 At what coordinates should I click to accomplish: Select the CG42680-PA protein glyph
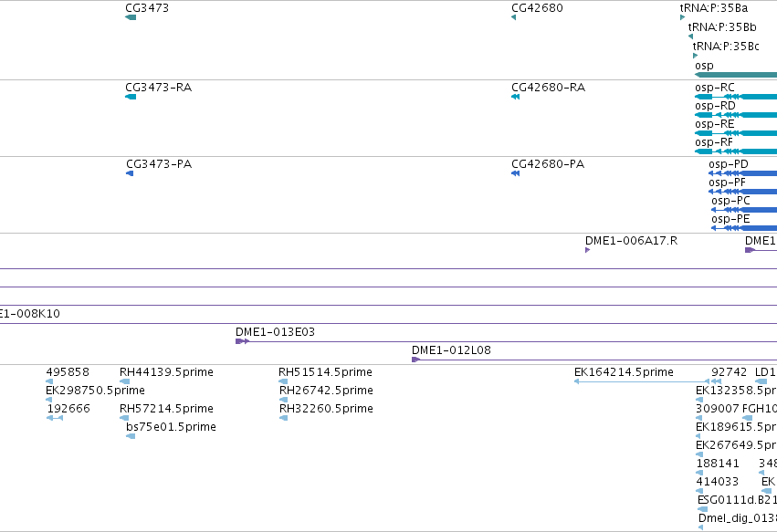coord(515,173)
